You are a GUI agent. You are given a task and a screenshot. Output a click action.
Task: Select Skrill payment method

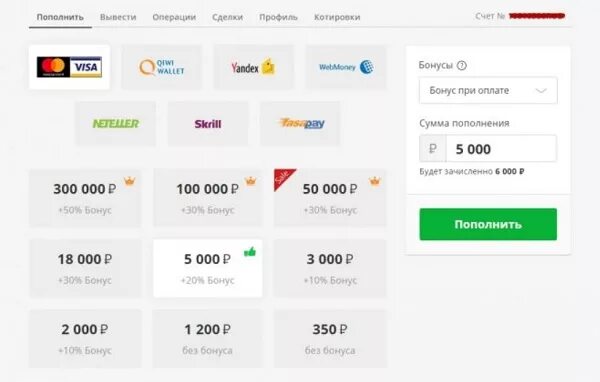(x=208, y=123)
